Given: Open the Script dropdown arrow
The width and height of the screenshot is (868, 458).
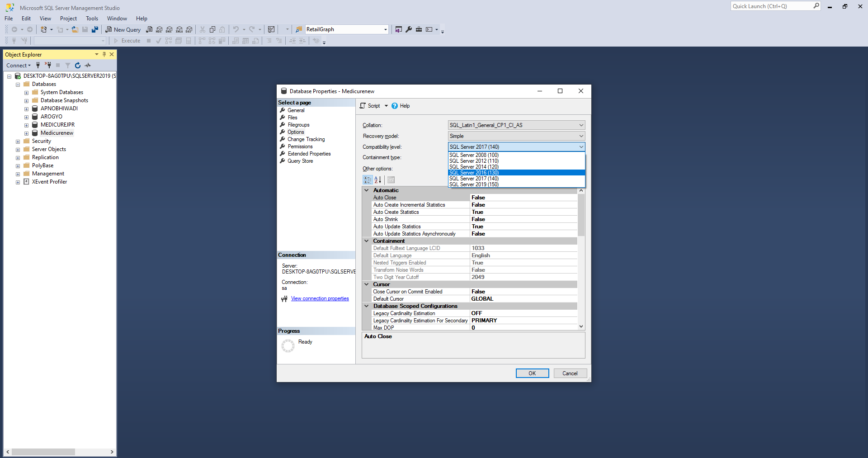Looking at the screenshot, I should coord(386,106).
